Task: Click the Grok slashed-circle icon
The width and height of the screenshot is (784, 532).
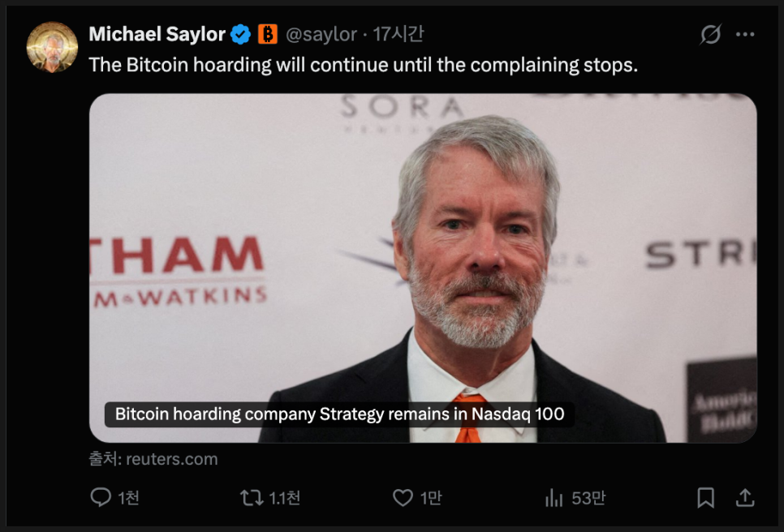Action: click(x=711, y=35)
